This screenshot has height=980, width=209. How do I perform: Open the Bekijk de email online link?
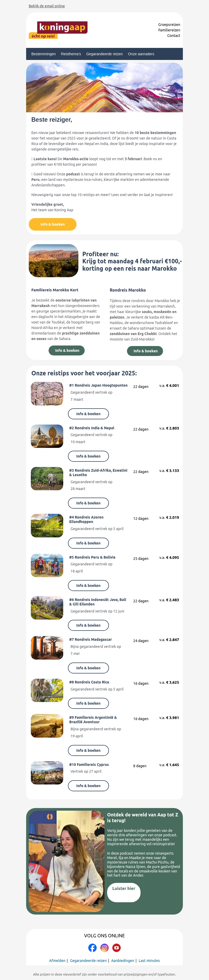click(47, 6)
